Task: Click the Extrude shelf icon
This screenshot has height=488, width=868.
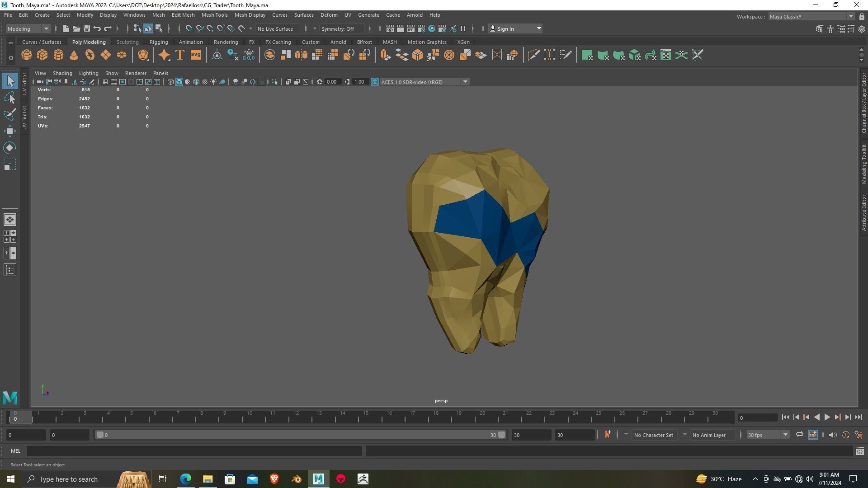Action: (x=386, y=55)
